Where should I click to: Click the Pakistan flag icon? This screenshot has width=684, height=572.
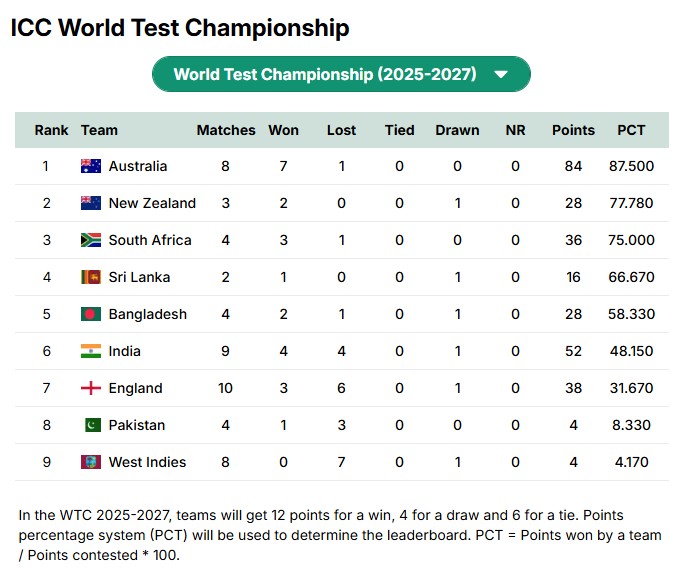pyautogui.click(x=92, y=425)
